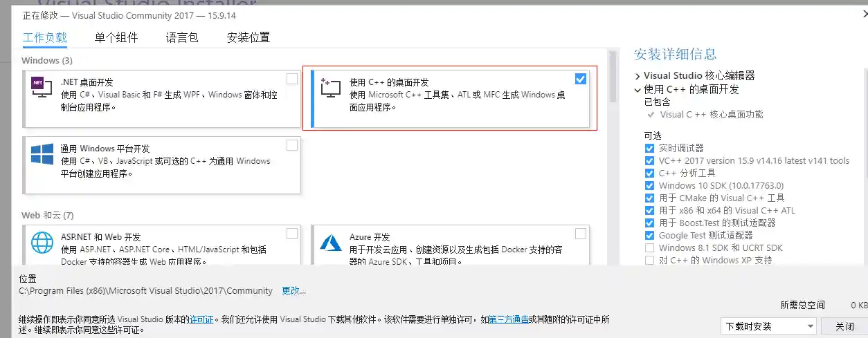Click the Web 和云 (7) section heading
The height and width of the screenshot is (338, 868).
(x=48, y=216)
